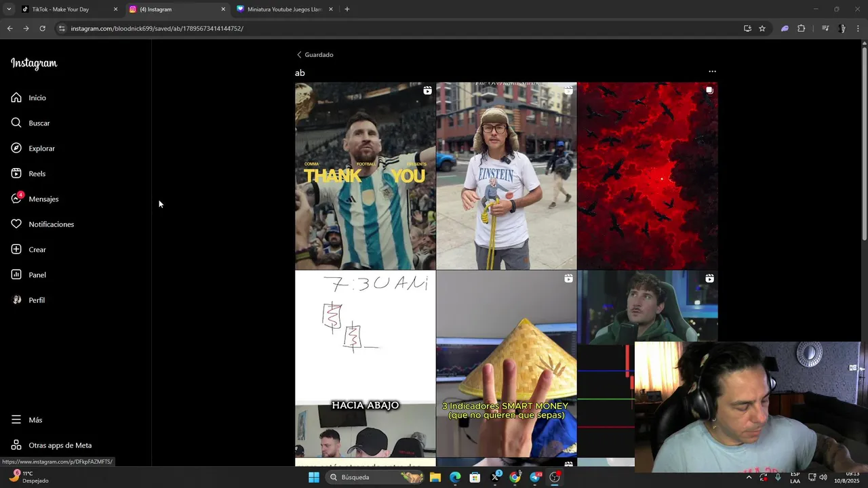
Task: Click the browser back arrow
Action: [x=9, y=28]
